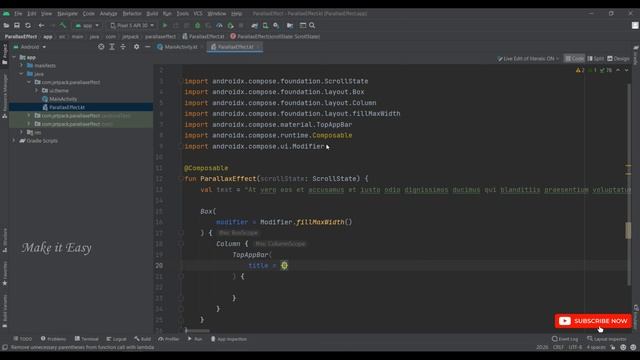Image resolution: width=640 pixels, height=360 pixels.
Task: Click the yellow lightbulb intention icon
Action: point(284,266)
